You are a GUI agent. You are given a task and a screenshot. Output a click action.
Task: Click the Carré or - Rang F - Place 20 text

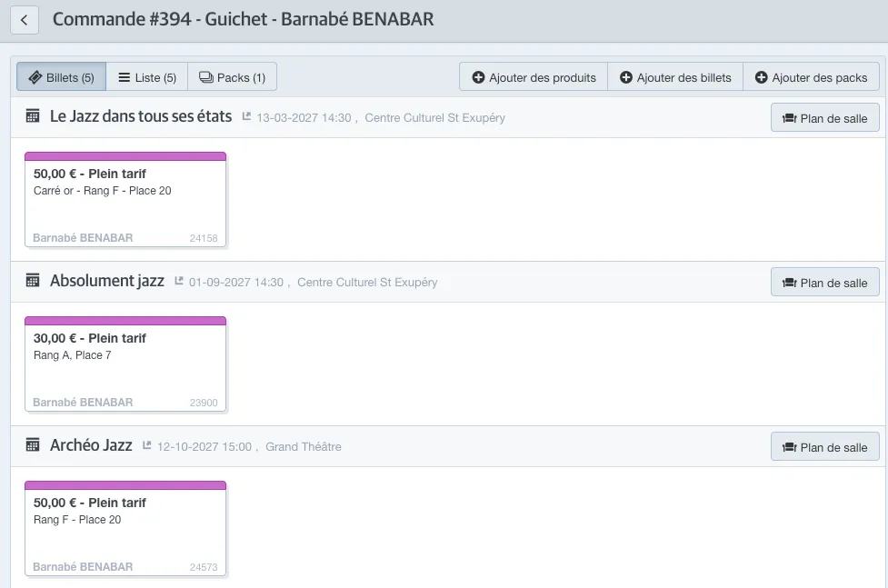point(103,191)
